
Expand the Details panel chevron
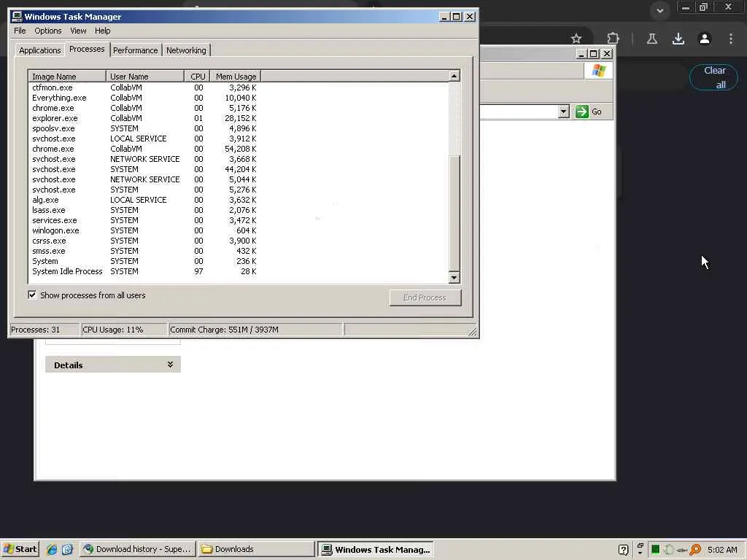click(x=170, y=365)
